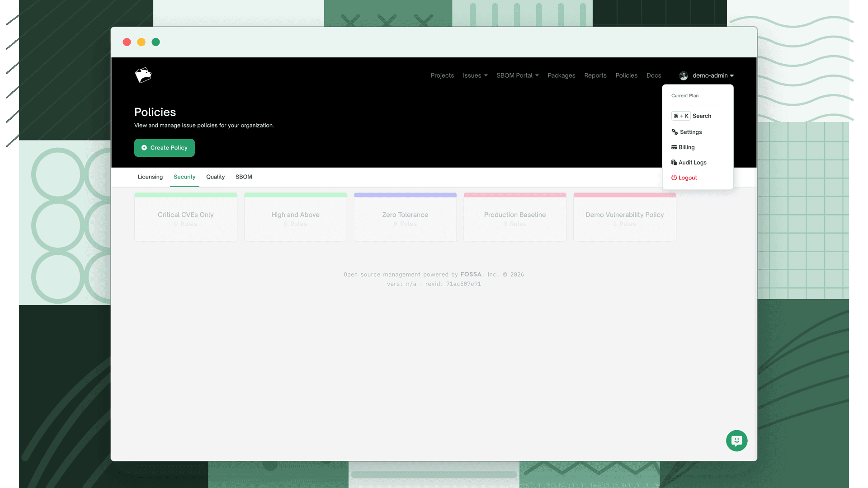Screen dimensions: 868x488
Task: Click the Settings gears icon in dropdown
Action: click(x=675, y=132)
